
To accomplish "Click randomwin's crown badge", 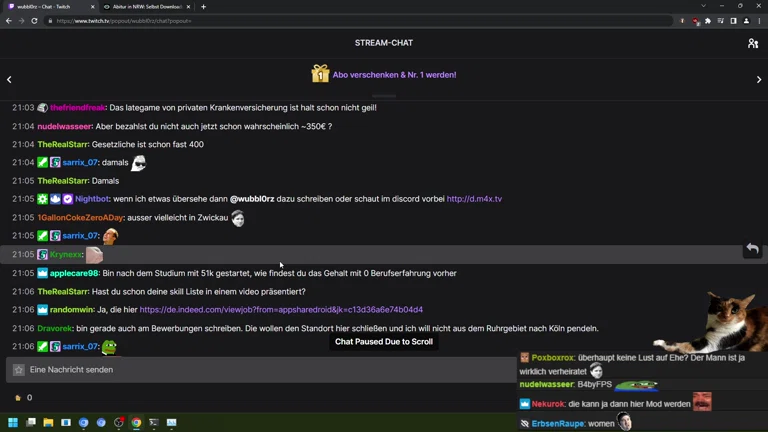I will click(x=43, y=310).
